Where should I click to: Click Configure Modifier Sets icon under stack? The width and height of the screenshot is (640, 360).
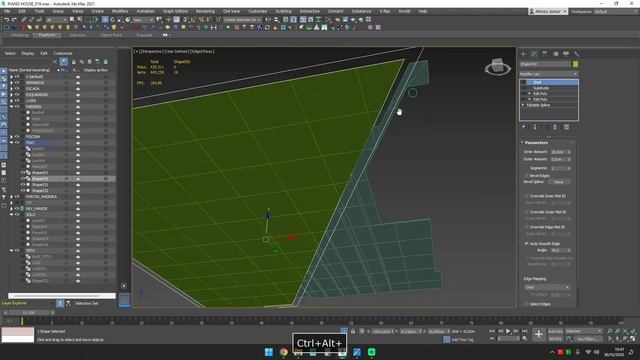tap(567, 127)
